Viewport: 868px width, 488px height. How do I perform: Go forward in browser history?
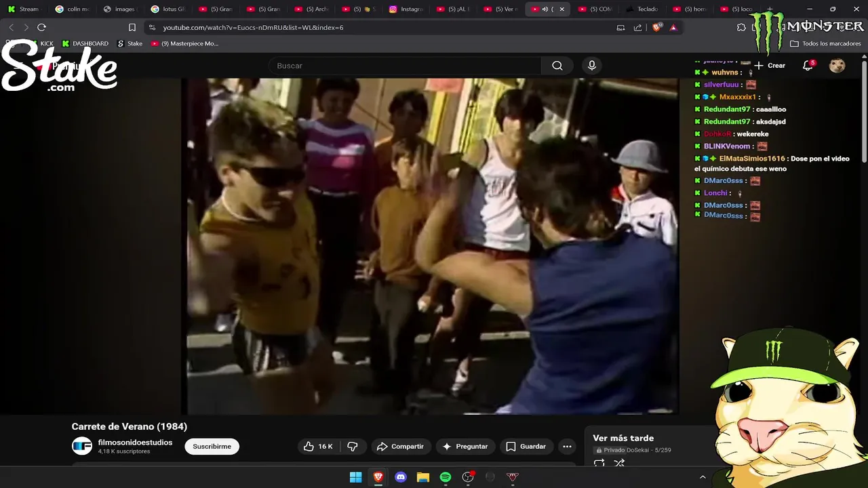click(26, 27)
